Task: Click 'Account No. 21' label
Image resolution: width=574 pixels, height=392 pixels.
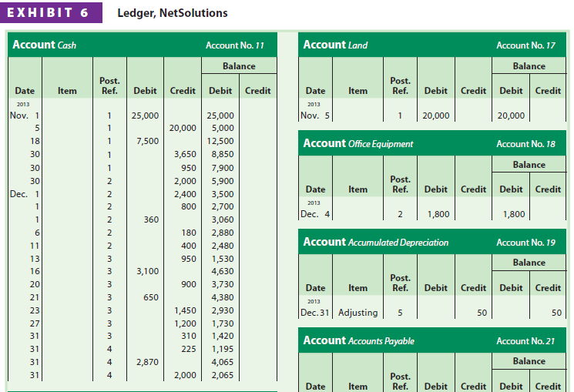Action: click(525, 341)
